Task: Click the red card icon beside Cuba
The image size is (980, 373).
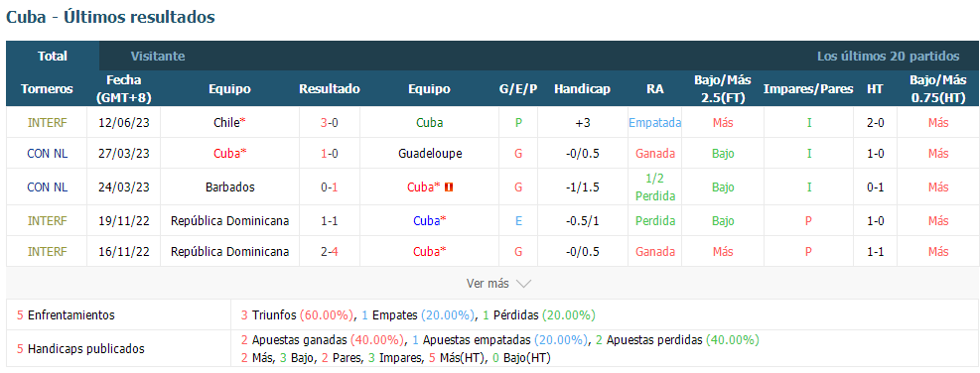Action: 448,186
